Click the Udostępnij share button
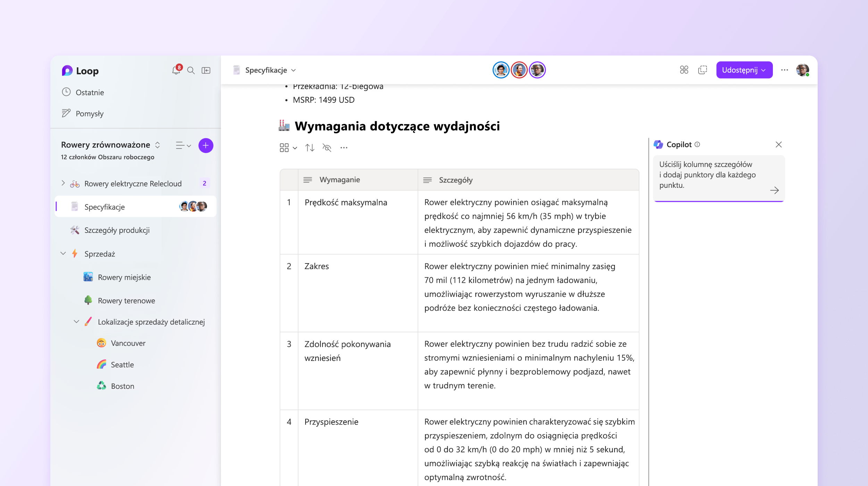The width and height of the screenshot is (868, 486). point(744,70)
